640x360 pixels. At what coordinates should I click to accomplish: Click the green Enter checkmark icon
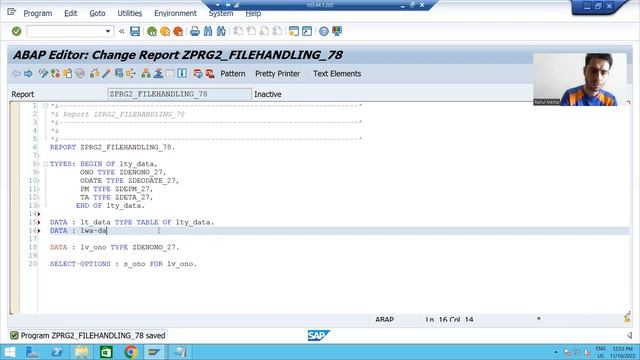click(x=16, y=31)
